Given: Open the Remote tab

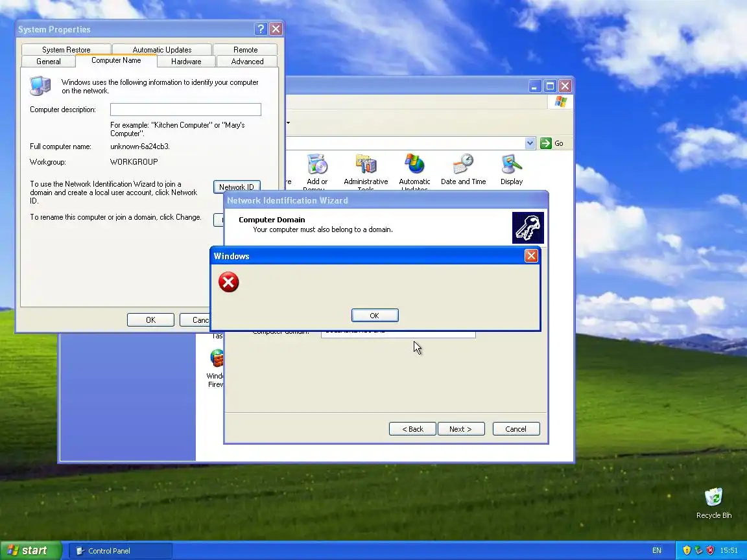Looking at the screenshot, I should (245, 49).
